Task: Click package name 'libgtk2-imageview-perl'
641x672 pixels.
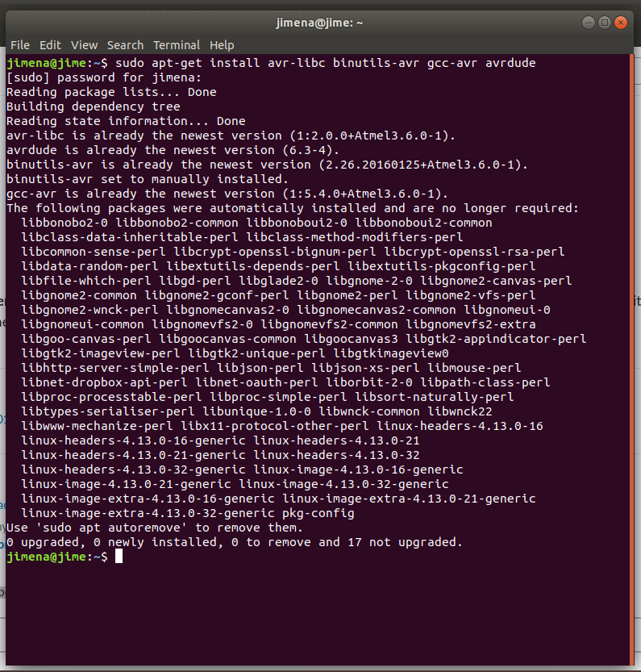Action: tap(101, 353)
